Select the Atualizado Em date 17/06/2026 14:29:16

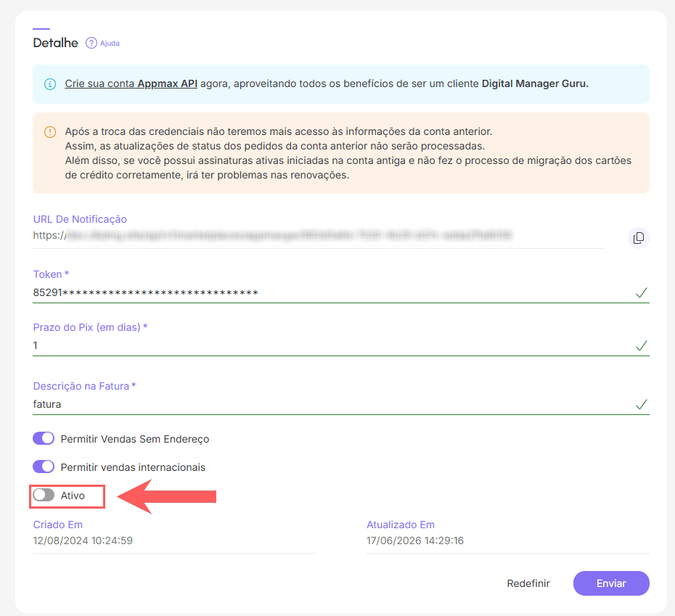click(x=415, y=541)
